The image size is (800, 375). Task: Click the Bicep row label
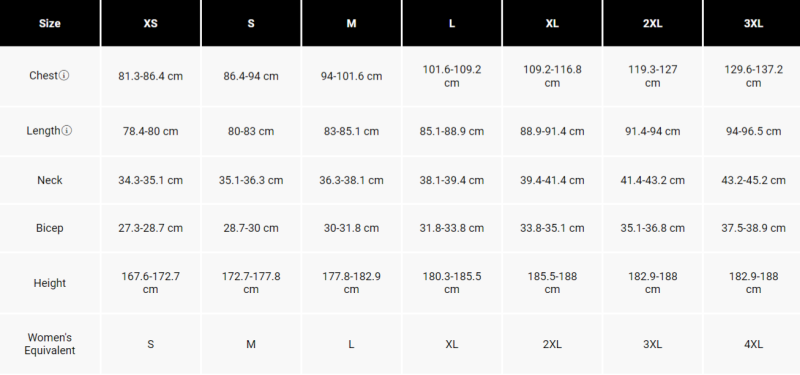[x=50, y=228]
